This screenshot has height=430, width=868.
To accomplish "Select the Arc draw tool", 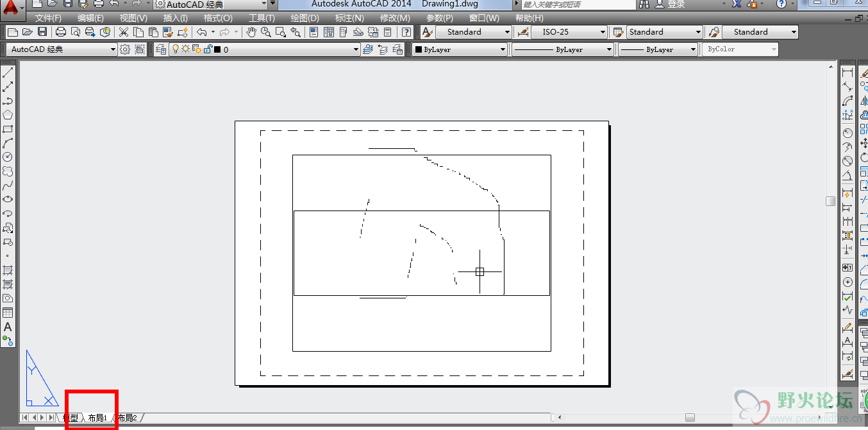I will tap(8, 143).
